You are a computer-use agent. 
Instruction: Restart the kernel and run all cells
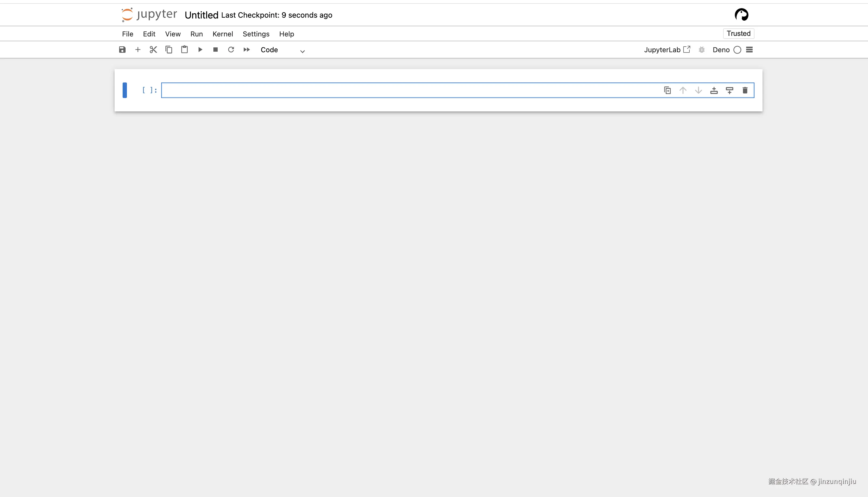click(x=247, y=50)
